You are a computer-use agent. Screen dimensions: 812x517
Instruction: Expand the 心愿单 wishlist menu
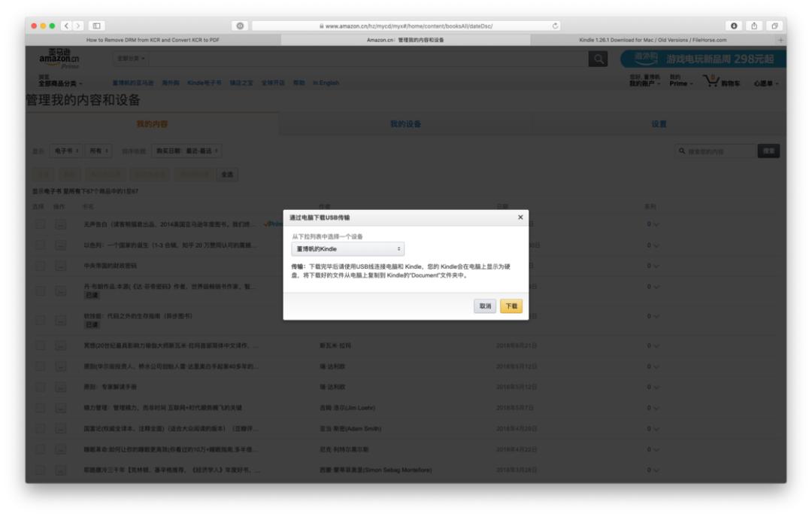pos(766,84)
